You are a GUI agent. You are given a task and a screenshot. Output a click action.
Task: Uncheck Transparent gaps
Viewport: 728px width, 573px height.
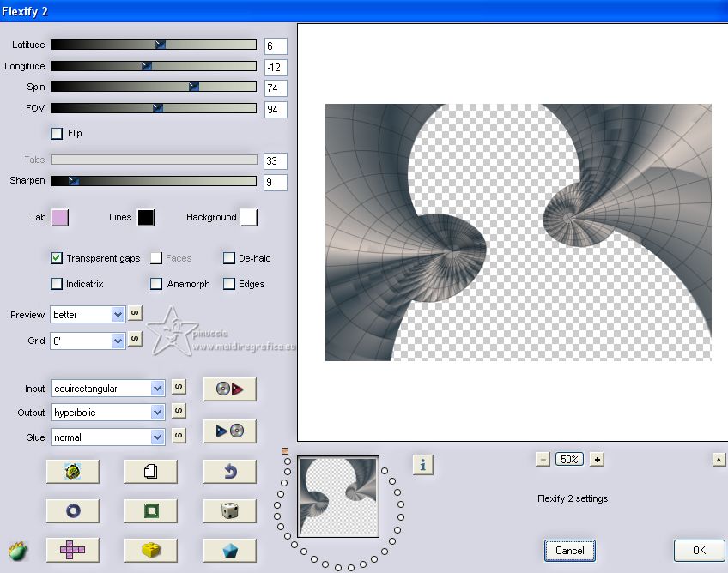click(x=56, y=258)
